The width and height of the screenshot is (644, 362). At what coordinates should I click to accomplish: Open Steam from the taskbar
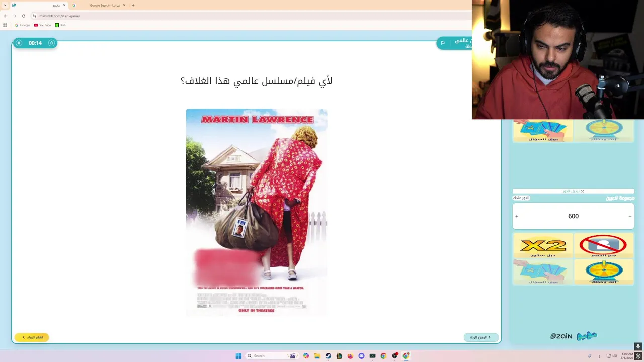[x=328, y=356]
